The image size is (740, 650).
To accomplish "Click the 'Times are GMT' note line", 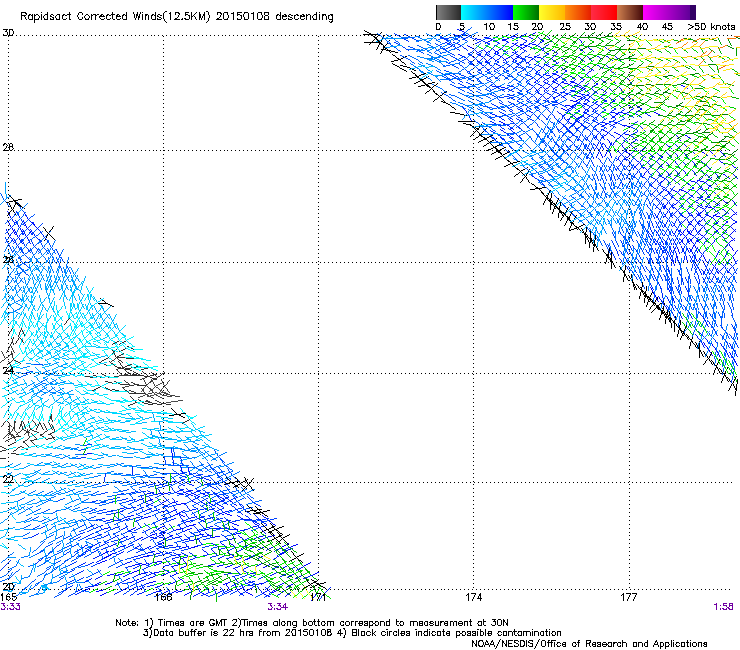I will coord(312,623).
